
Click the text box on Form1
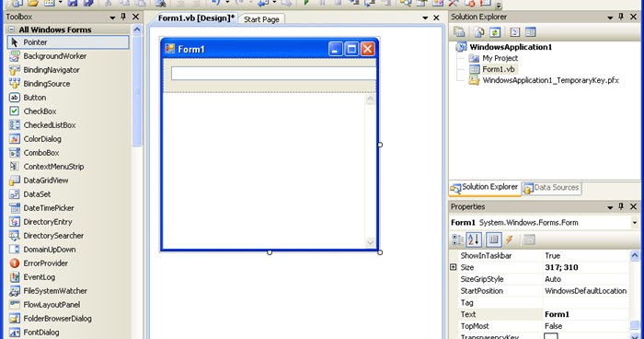[x=273, y=73]
